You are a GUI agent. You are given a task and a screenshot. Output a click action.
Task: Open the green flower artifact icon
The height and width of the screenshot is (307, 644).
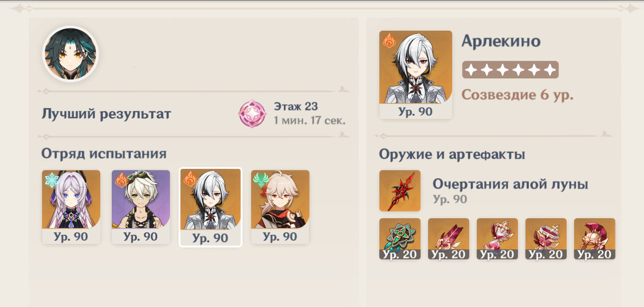(x=400, y=239)
